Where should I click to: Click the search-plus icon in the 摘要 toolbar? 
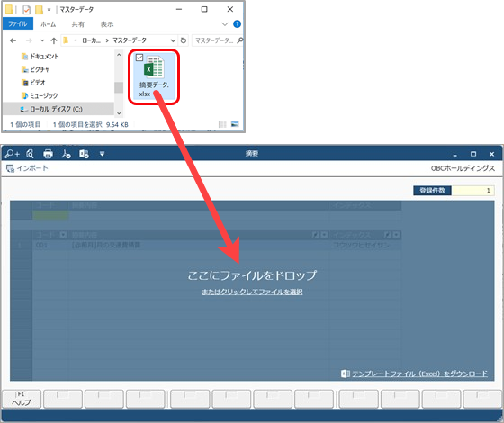[x=12, y=154]
